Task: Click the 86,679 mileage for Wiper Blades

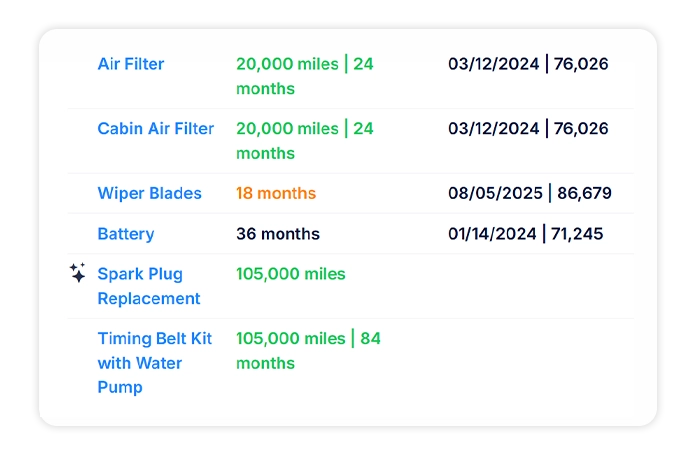Action: point(585,193)
